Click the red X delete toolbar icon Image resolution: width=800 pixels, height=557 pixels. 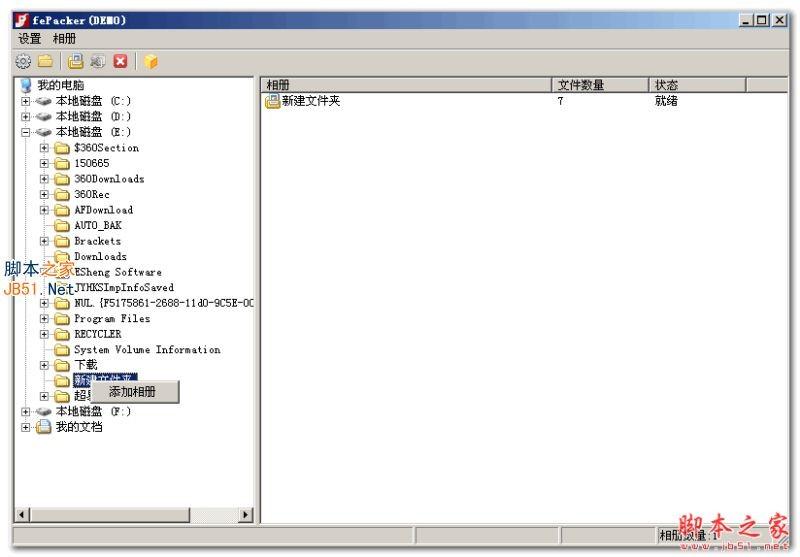(x=120, y=61)
